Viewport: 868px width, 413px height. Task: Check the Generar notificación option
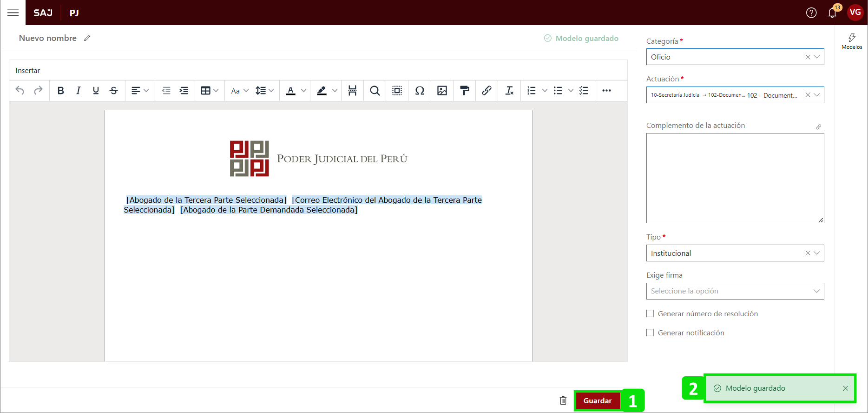pos(650,333)
